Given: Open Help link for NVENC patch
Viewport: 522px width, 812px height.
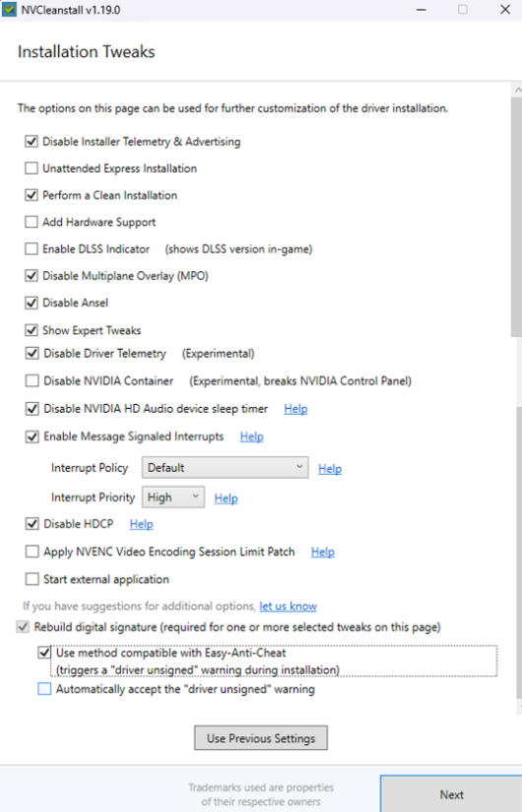Looking at the screenshot, I should [x=323, y=552].
